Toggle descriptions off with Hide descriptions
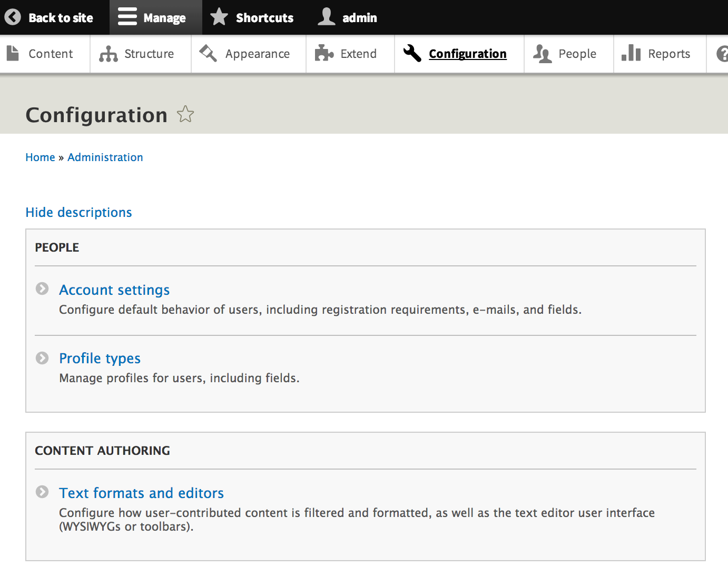The height and width of the screenshot is (577, 728). pos(78,212)
